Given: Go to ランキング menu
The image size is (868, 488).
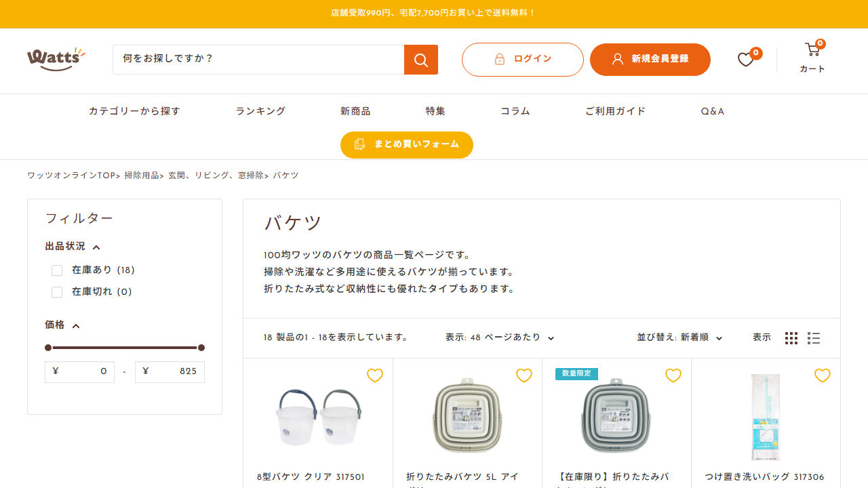Looking at the screenshot, I should click(x=260, y=111).
